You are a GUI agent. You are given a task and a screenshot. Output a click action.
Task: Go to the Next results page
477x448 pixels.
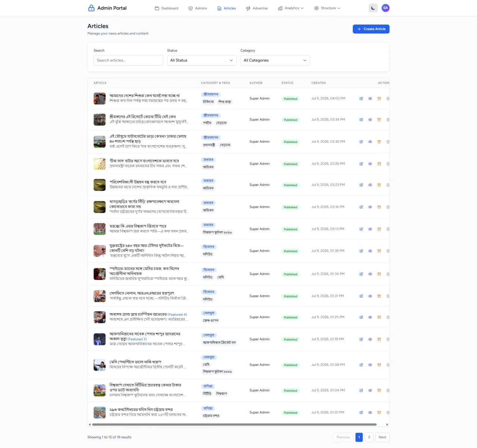382,437
